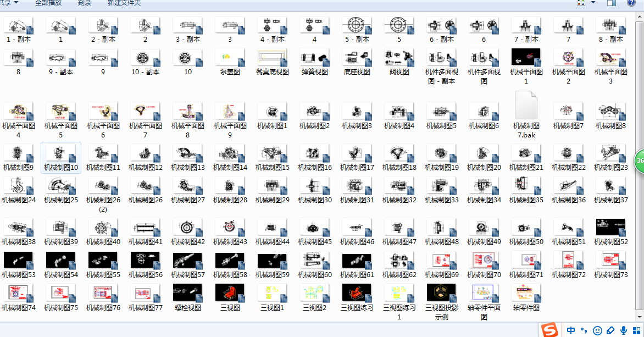Select the 机械平面图9 file
644x337 pixels.
coord(230,121)
